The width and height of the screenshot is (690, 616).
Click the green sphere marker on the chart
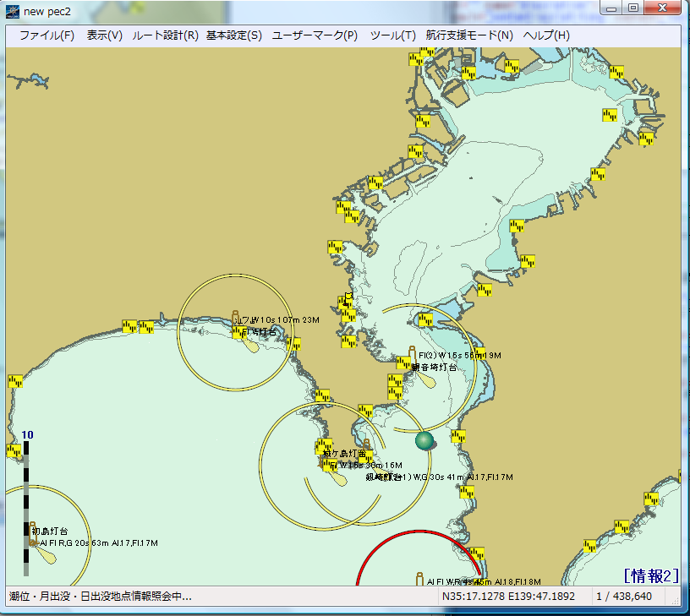(x=424, y=439)
